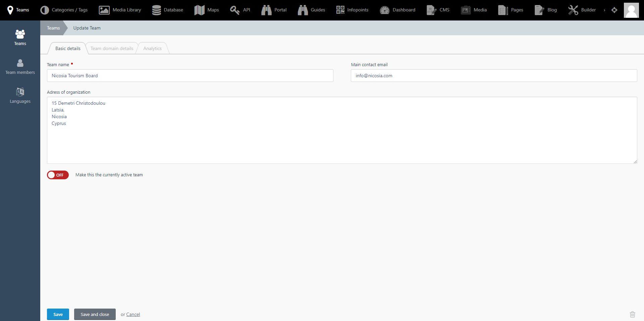Open the Media Library picture icon
Viewport: 644px width, 321px height.
click(x=104, y=10)
